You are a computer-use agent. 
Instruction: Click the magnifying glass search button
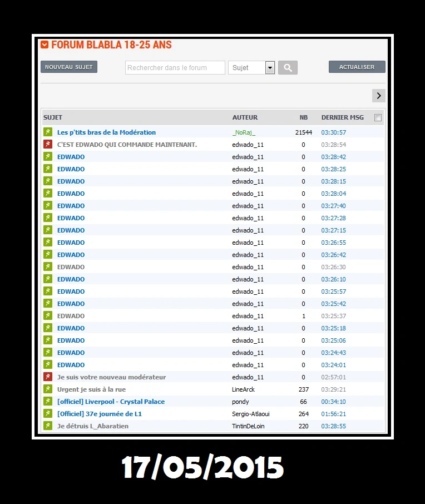pos(288,68)
